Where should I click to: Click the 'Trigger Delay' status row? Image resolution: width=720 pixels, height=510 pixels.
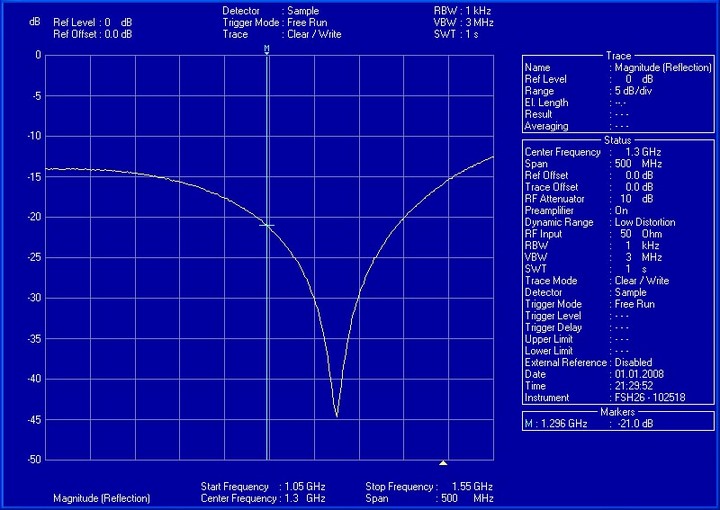pos(577,328)
